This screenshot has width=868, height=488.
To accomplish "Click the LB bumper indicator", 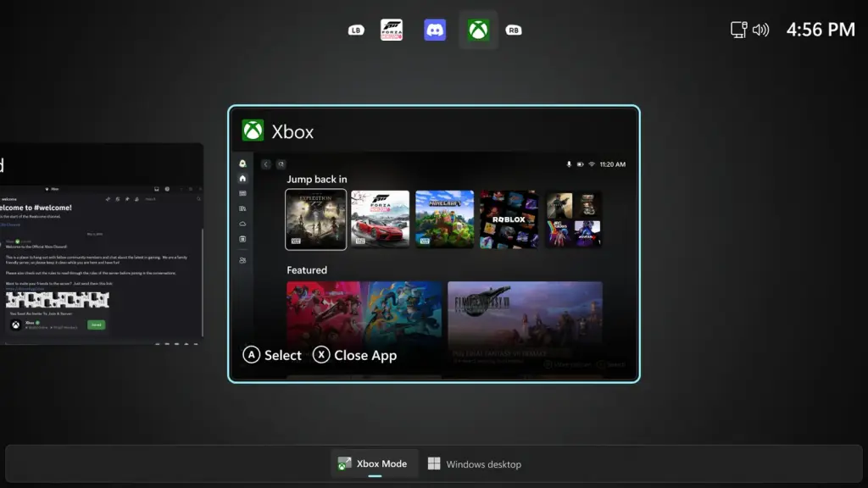I will pyautogui.click(x=356, y=30).
